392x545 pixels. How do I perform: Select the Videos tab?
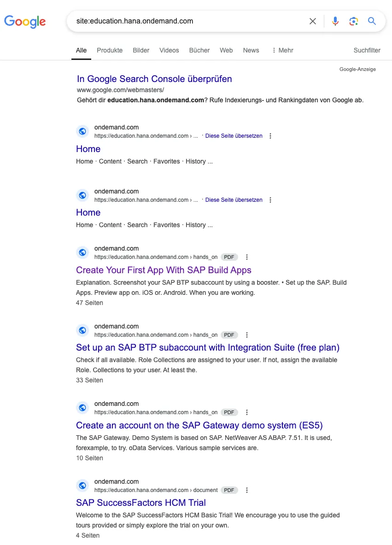click(169, 50)
